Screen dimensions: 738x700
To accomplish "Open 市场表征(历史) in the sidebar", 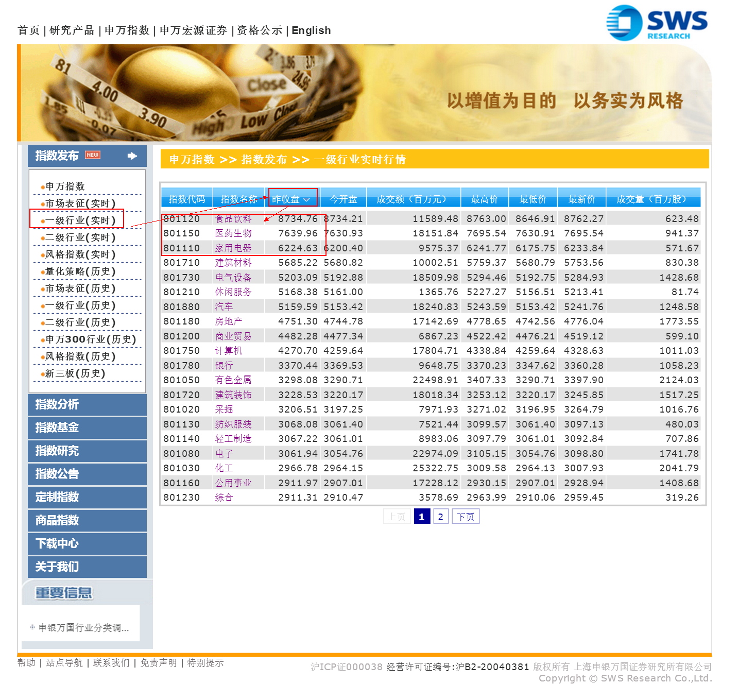I will (80, 288).
